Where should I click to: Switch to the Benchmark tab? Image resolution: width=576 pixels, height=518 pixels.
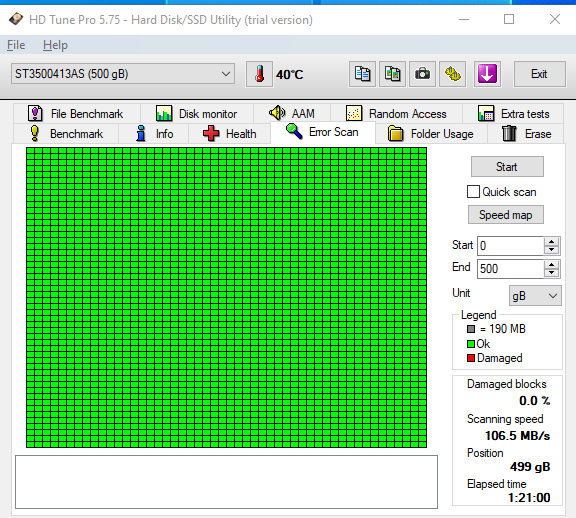pyautogui.click(x=66, y=134)
